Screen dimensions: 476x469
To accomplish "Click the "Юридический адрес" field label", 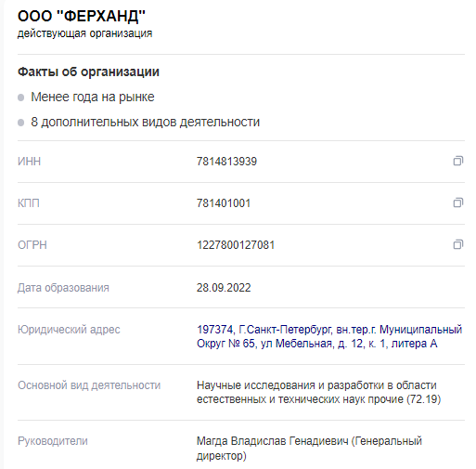I will 69,330.
